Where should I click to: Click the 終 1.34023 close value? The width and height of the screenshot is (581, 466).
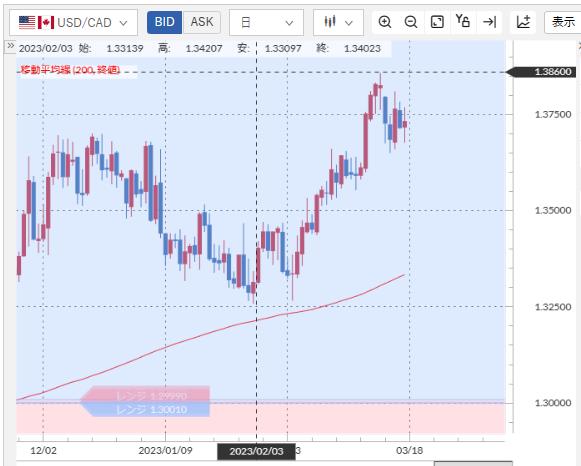349,49
